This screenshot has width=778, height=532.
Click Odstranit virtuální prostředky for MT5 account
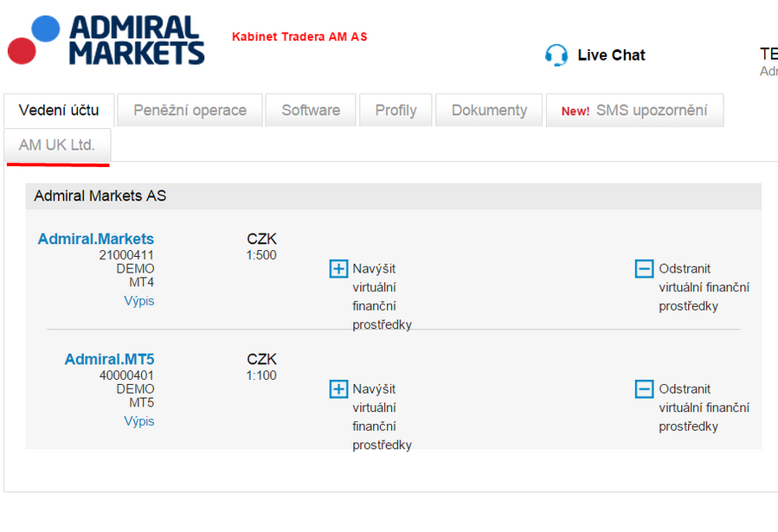[x=704, y=407]
